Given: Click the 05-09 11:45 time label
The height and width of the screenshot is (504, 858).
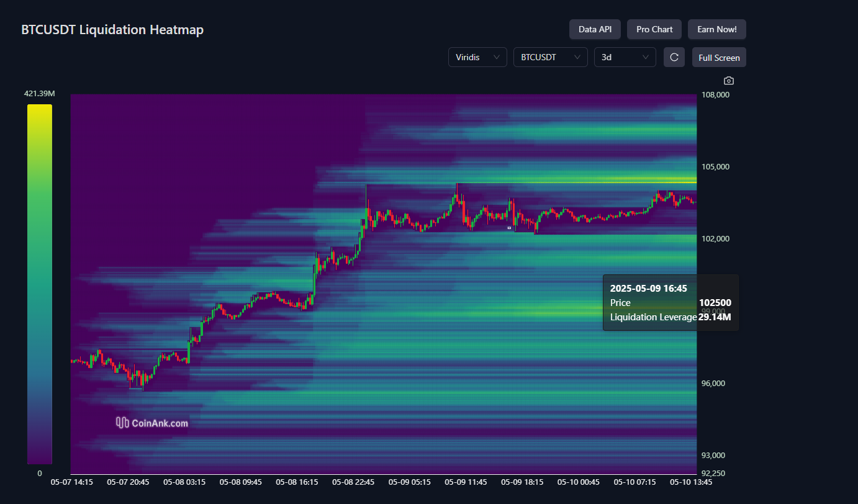Looking at the screenshot, I should pos(466,482).
